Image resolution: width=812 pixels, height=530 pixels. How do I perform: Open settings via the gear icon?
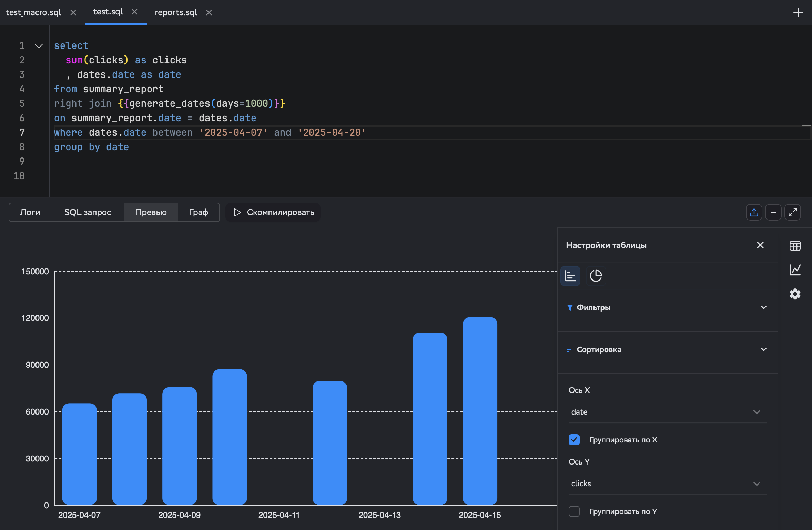pos(795,294)
